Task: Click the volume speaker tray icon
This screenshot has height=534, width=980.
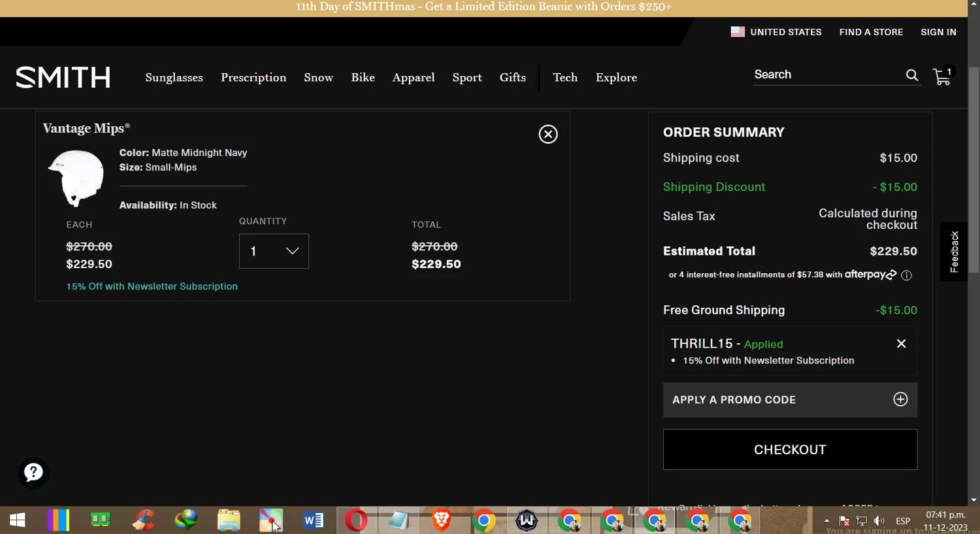Action: [x=879, y=521]
